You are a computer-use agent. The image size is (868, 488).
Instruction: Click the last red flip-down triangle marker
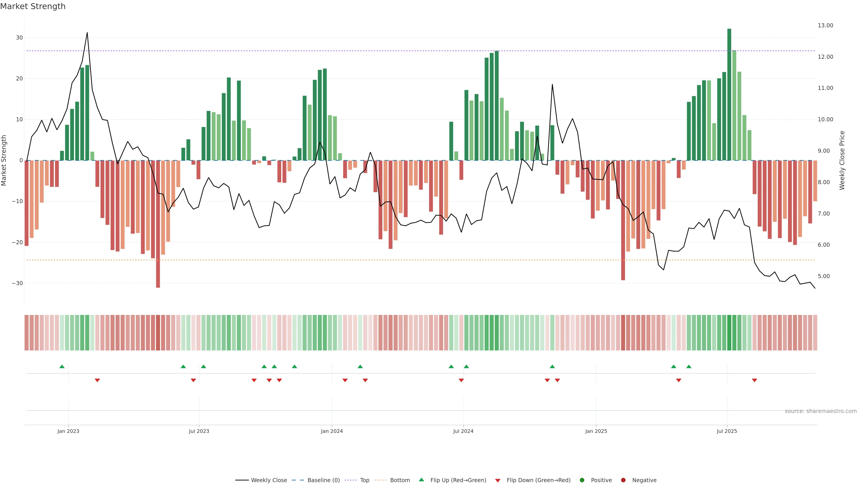click(755, 380)
